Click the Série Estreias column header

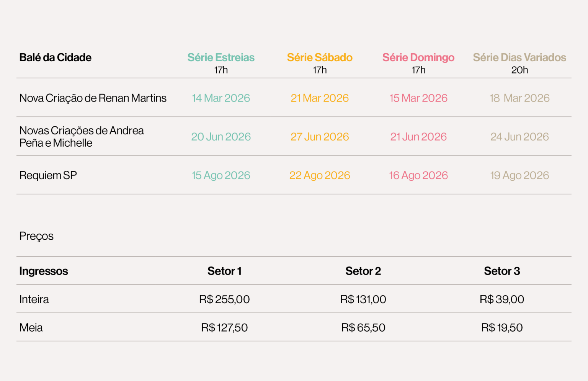(x=221, y=57)
